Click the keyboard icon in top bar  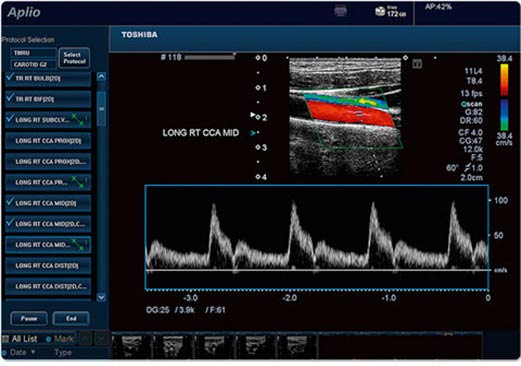click(340, 12)
